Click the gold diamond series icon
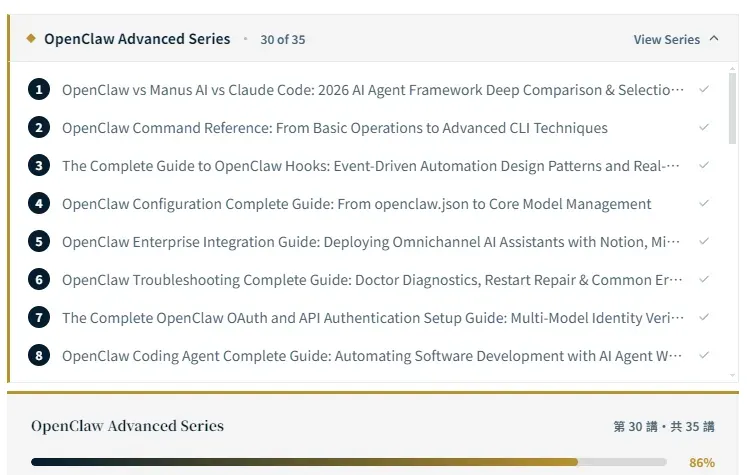747x475 pixels. (31, 39)
